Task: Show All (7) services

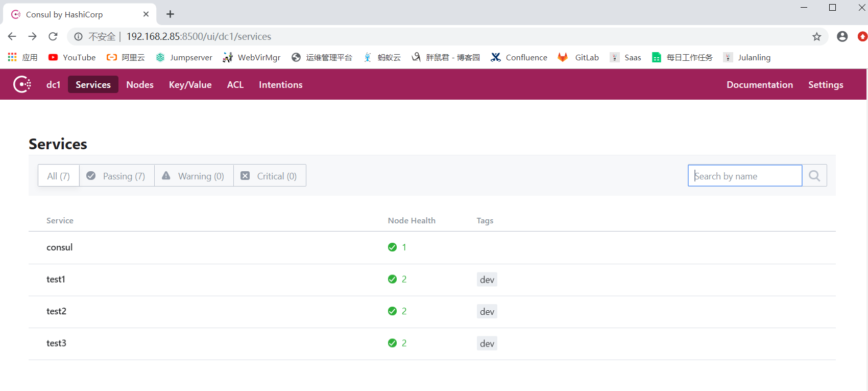Action: click(59, 176)
